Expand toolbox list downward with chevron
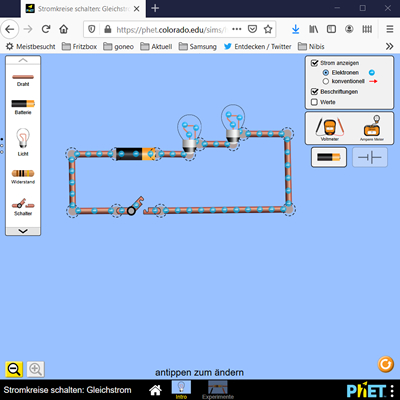This screenshot has height=400, width=400. click(x=23, y=231)
